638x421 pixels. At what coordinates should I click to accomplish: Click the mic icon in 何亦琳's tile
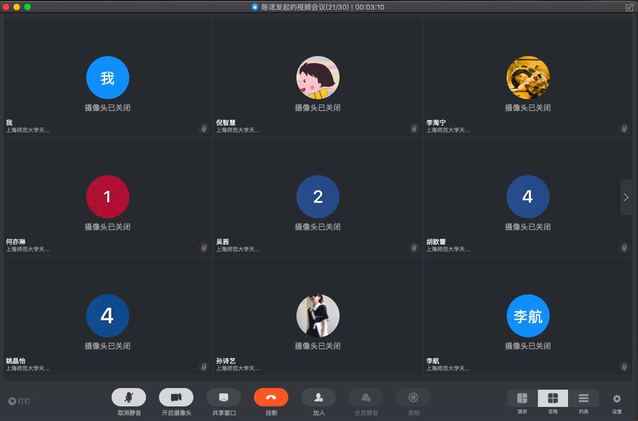click(203, 245)
